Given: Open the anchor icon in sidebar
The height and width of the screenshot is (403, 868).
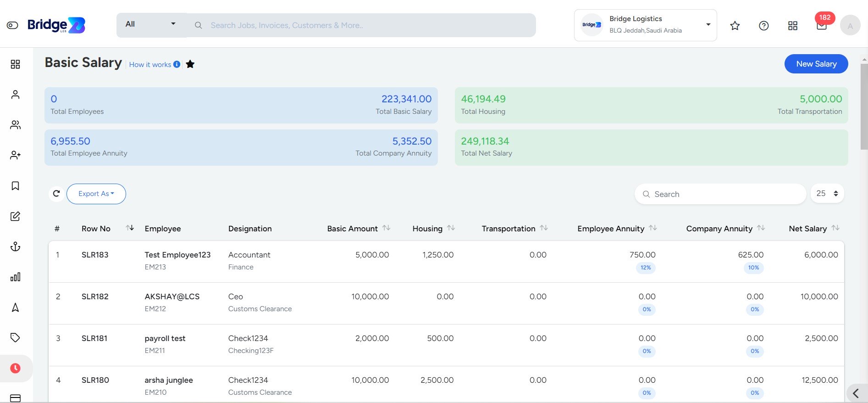Looking at the screenshot, I should pyautogui.click(x=15, y=246).
